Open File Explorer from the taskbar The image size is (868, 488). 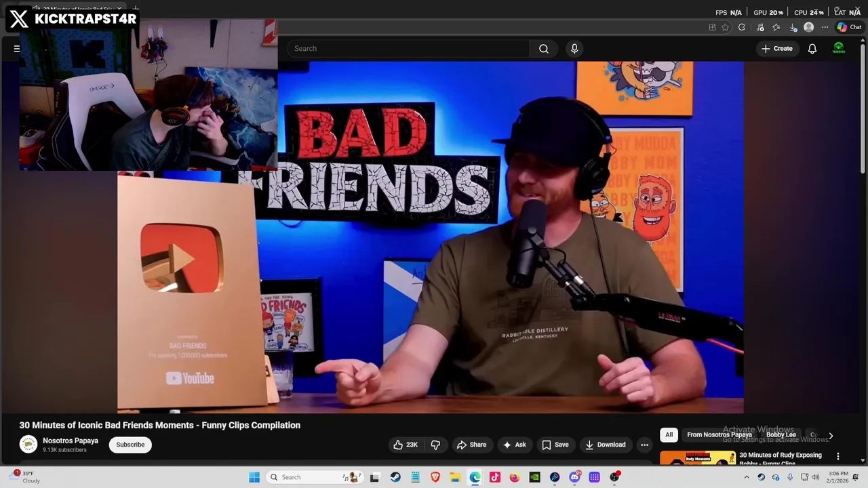point(455,477)
